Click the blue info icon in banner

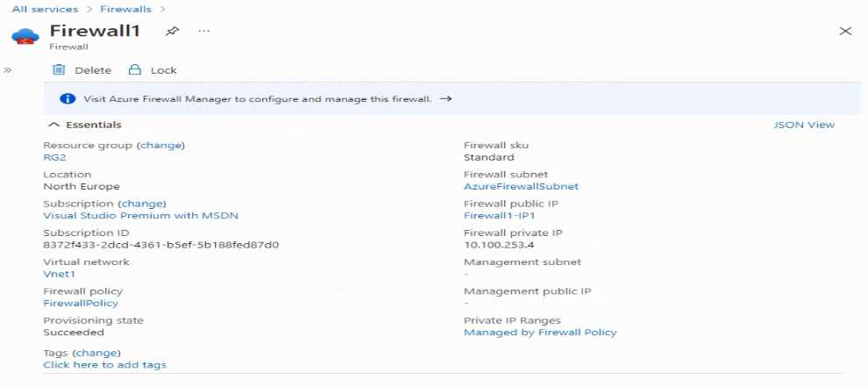tap(67, 98)
